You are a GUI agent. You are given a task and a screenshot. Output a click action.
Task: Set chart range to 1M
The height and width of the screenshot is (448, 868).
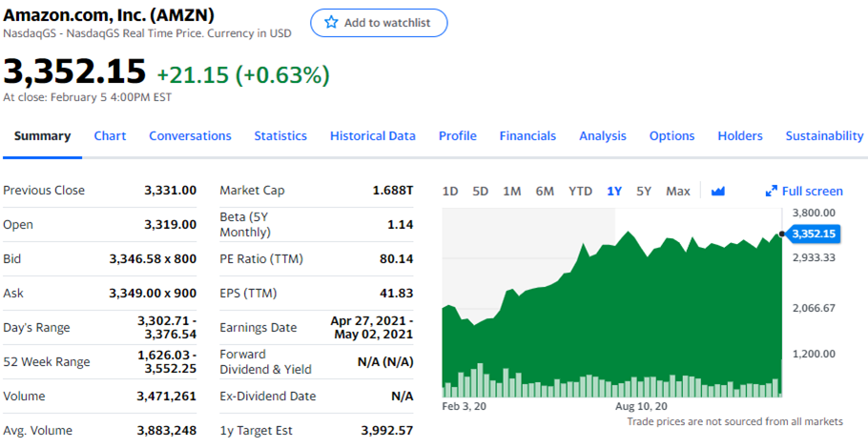tap(512, 192)
